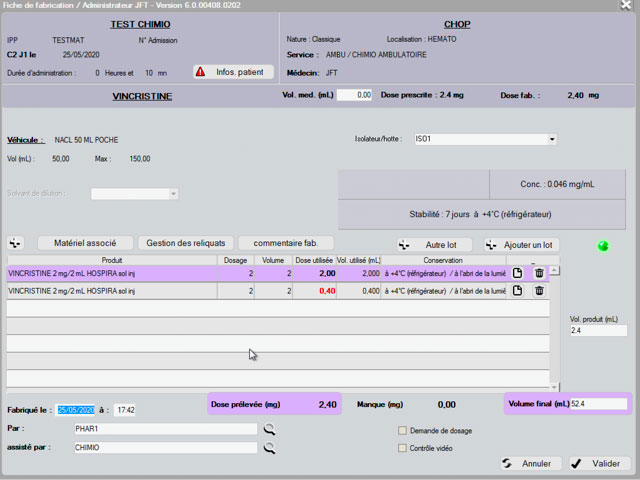The width and height of the screenshot is (640, 480).
Task: Toggle the Contrôle vidéo checkbox
Action: pyautogui.click(x=403, y=448)
